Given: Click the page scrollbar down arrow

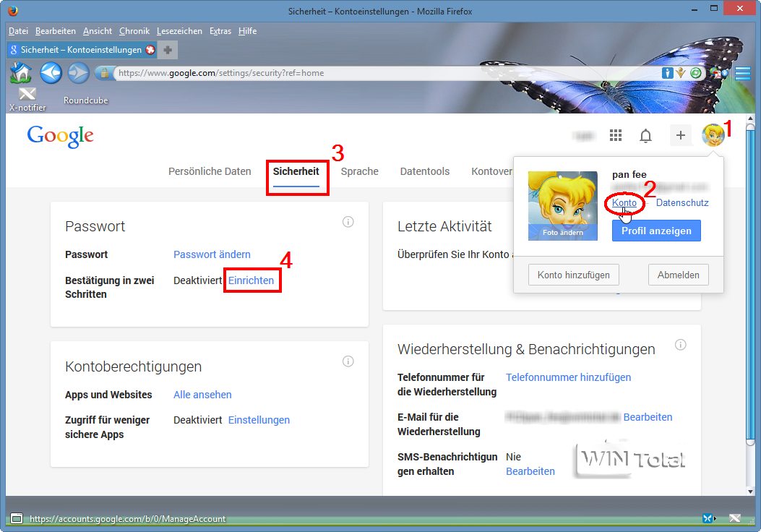Looking at the screenshot, I should pos(750,492).
